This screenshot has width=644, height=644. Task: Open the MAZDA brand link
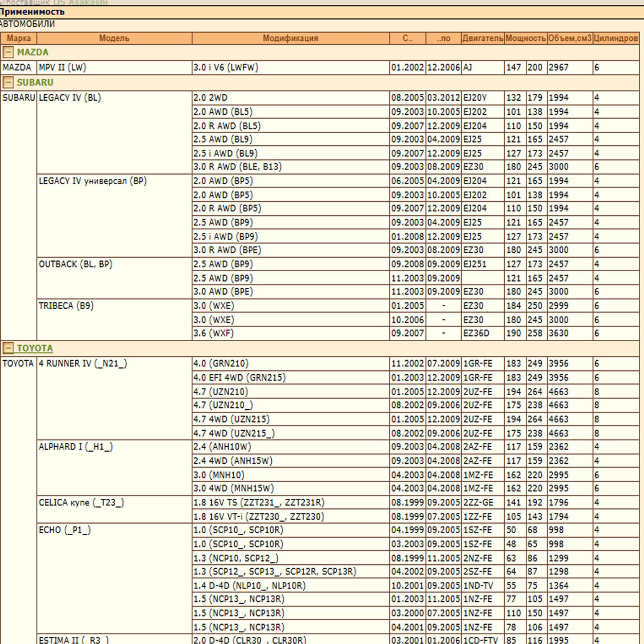pyautogui.click(x=33, y=52)
